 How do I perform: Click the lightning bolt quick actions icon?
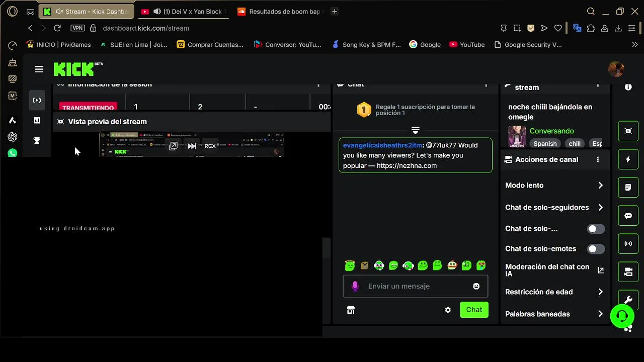(628, 159)
